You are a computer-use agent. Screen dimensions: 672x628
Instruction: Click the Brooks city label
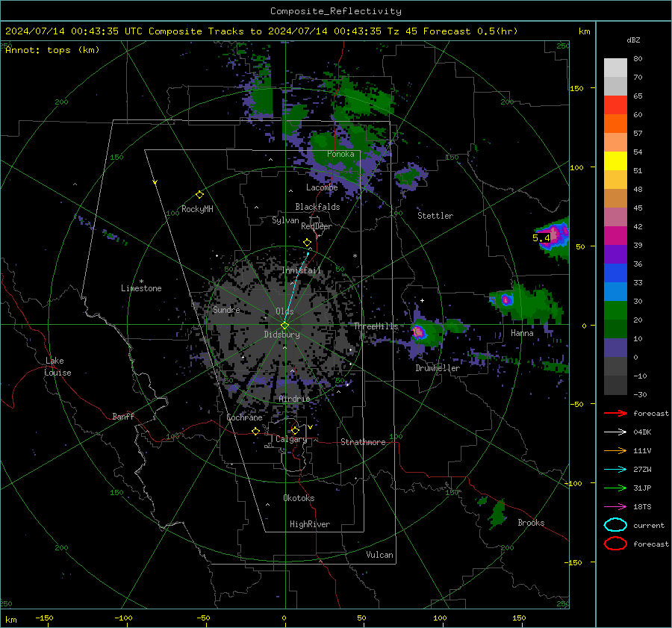coord(531,523)
